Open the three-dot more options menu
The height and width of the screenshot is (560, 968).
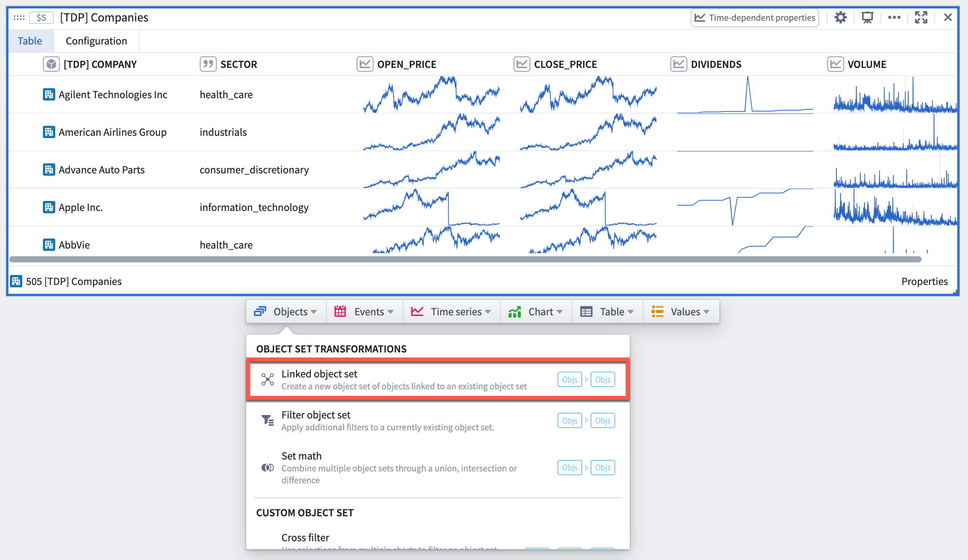[x=894, y=18]
